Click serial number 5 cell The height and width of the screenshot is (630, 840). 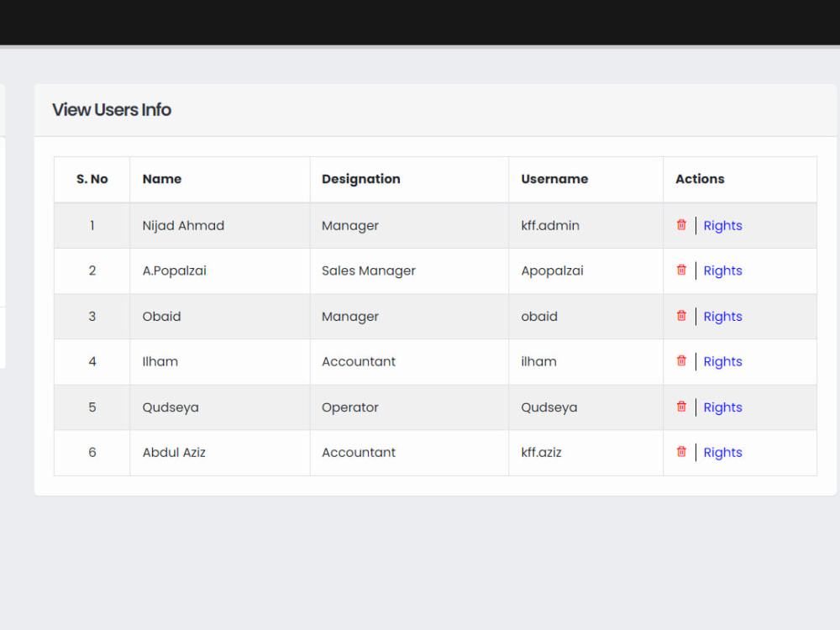(92, 407)
